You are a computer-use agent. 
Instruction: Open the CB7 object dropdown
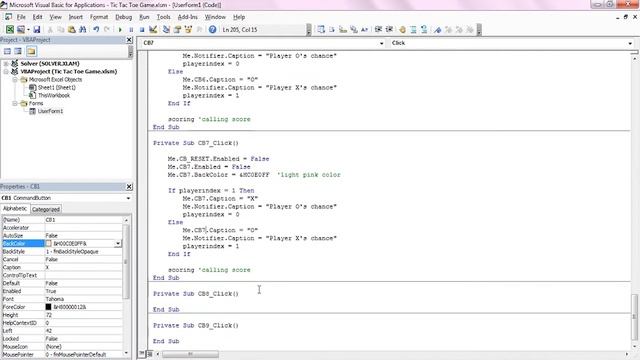(x=382, y=43)
